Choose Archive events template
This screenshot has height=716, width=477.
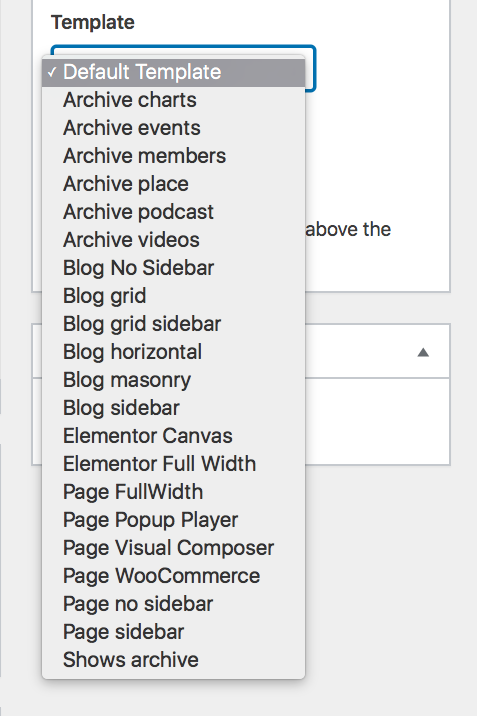click(x=173, y=128)
